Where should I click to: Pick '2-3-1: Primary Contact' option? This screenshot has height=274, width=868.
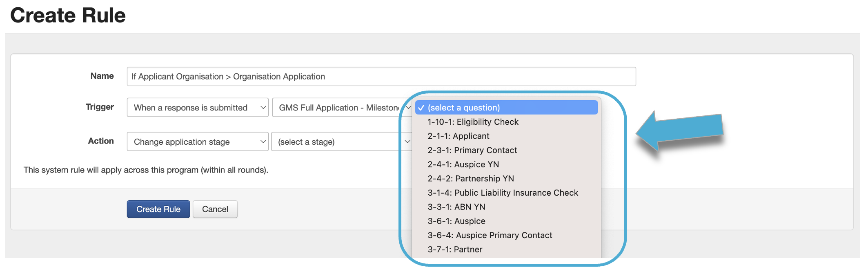(x=472, y=150)
